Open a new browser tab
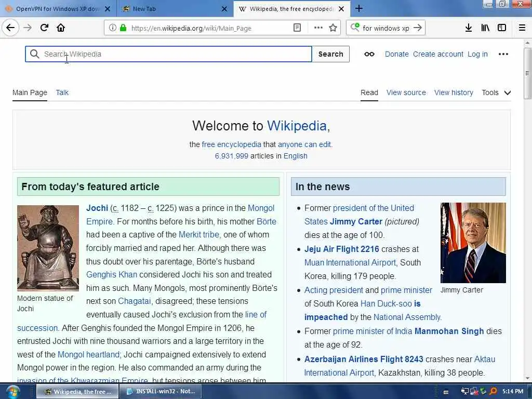Viewport: 532px width, 399px height. pos(359,8)
